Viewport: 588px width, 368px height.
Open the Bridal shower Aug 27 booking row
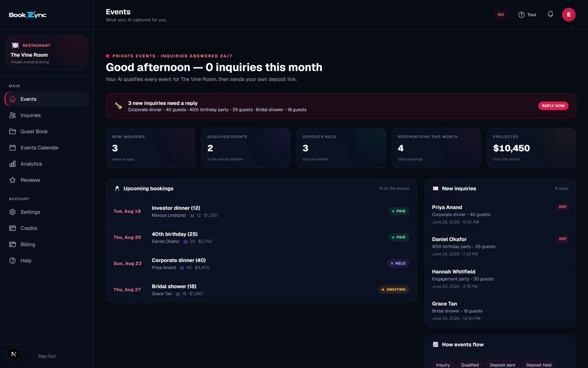click(x=261, y=290)
